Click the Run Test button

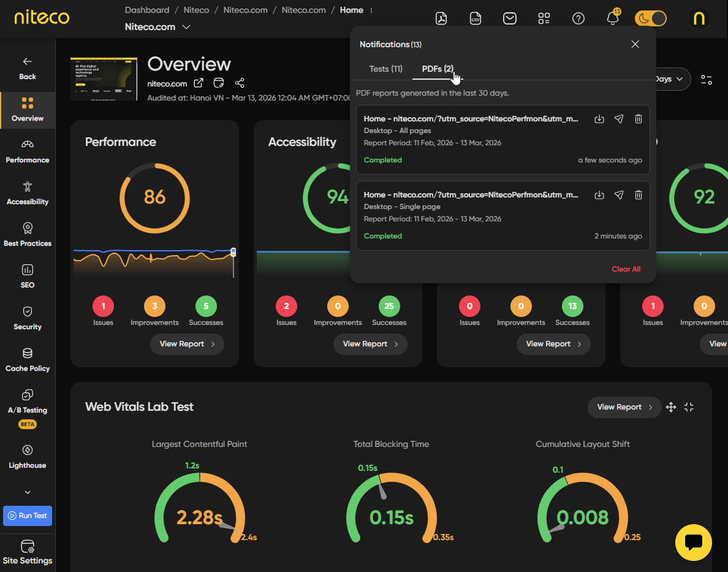(x=28, y=516)
